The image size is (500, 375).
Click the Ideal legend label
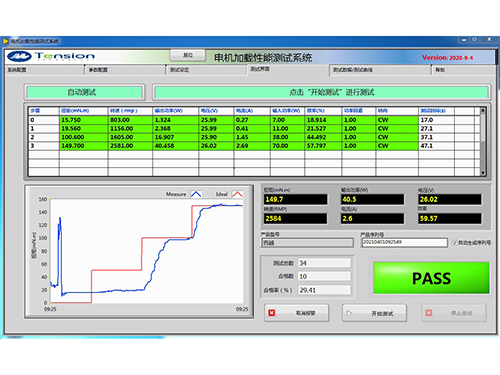click(x=222, y=194)
